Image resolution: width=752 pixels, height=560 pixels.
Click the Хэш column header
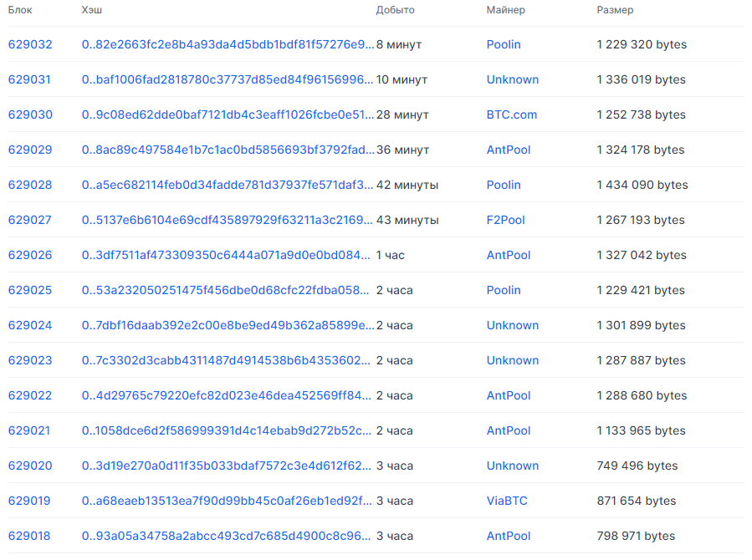click(92, 10)
